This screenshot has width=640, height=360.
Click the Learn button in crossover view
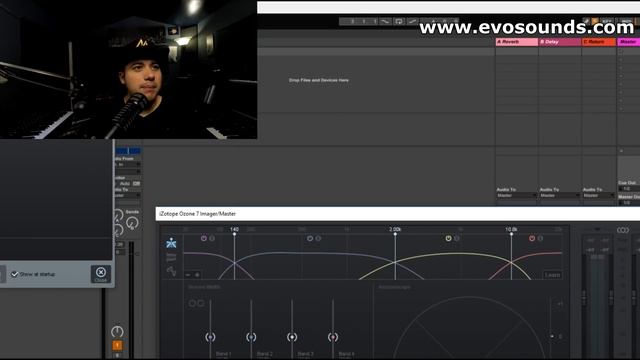[x=552, y=275]
